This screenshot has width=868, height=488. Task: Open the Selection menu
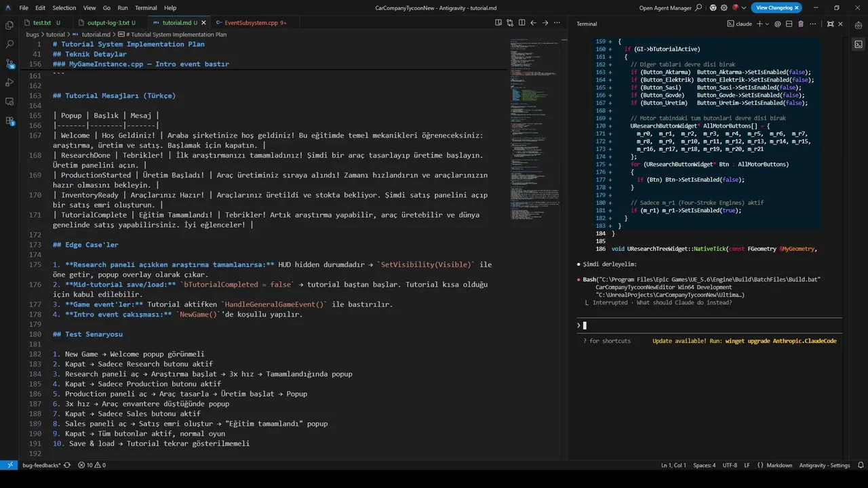pyautogui.click(x=64, y=7)
